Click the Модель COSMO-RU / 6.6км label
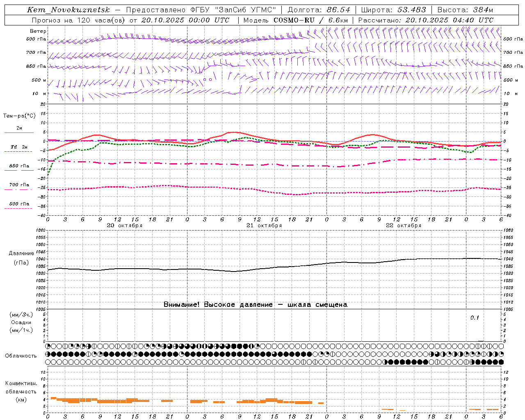 coord(296,20)
